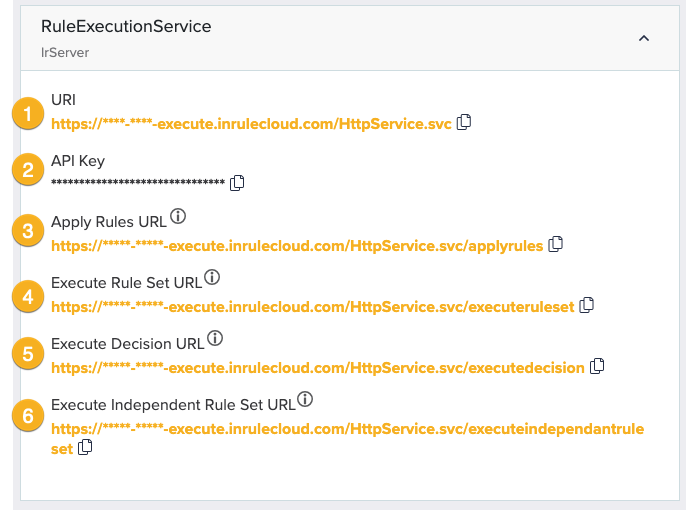Copy the API Key value
The height and width of the screenshot is (510, 686).
(237, 183)
